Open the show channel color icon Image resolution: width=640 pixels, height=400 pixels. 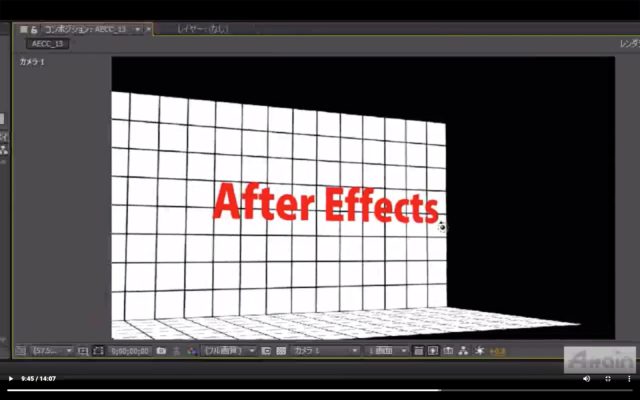pyautogui.click(x=192, y=351)
